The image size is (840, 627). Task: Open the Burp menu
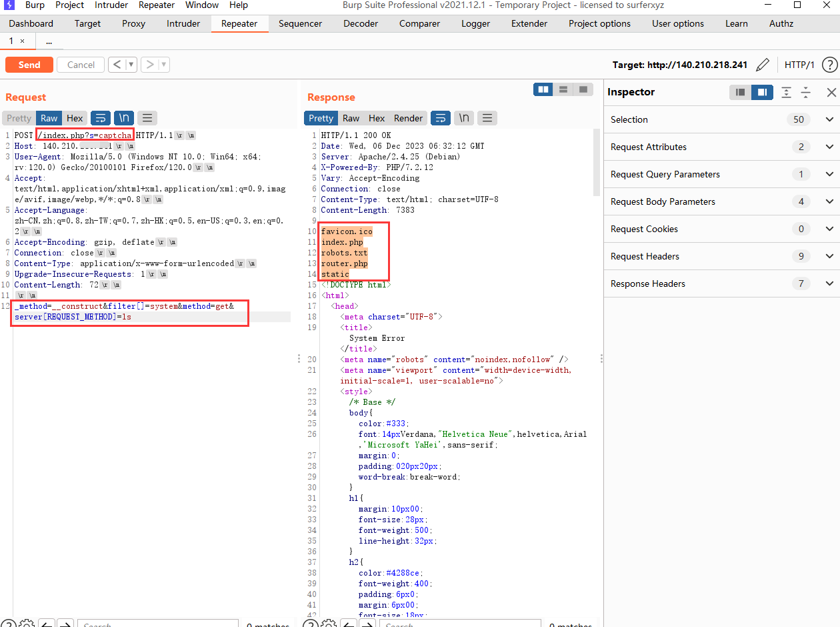(x=35, y=5)
